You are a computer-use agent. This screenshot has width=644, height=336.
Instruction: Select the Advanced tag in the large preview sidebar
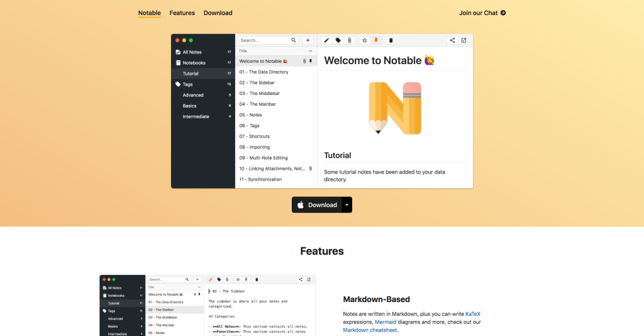203,95
